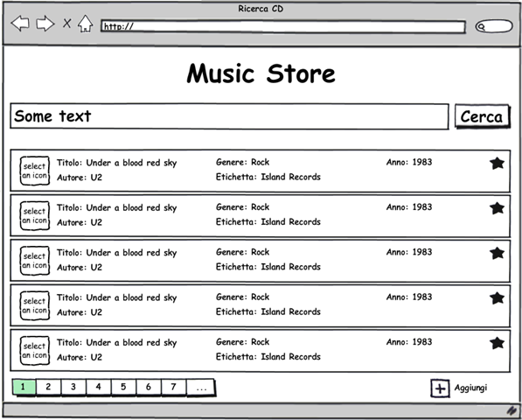Click the browser back arrow

[20, 24]
